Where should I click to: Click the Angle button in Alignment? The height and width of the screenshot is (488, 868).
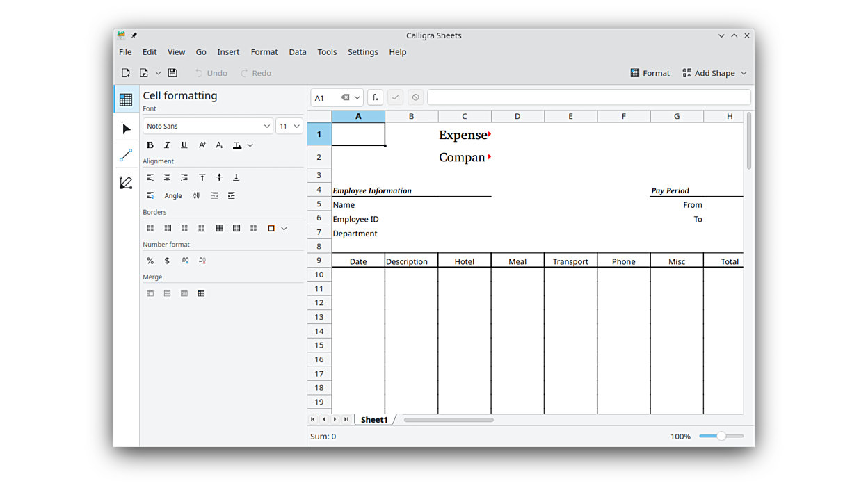(173, 196)
